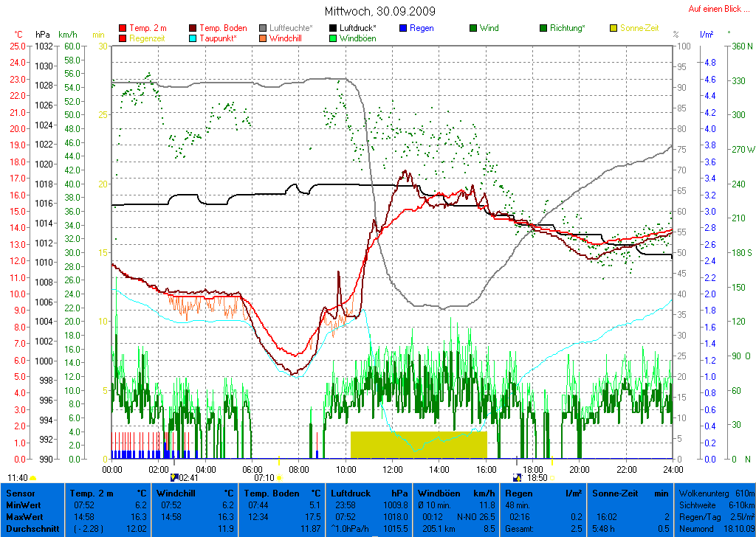The width and height of the screenshot is (756, 537).
Task: Click the gray Luftfeuchte legend square
Action: (264, 28)
